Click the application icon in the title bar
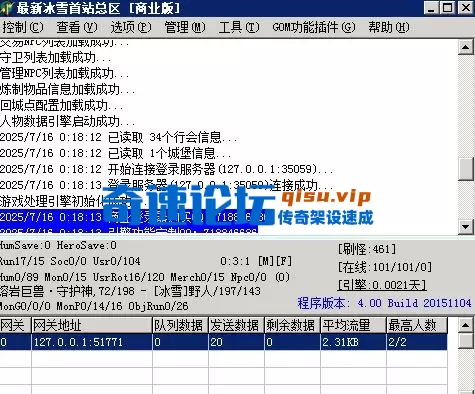Image resolution: width=475 pixels, height=394 pixels. pyautogui.click(x=6, y=8)
